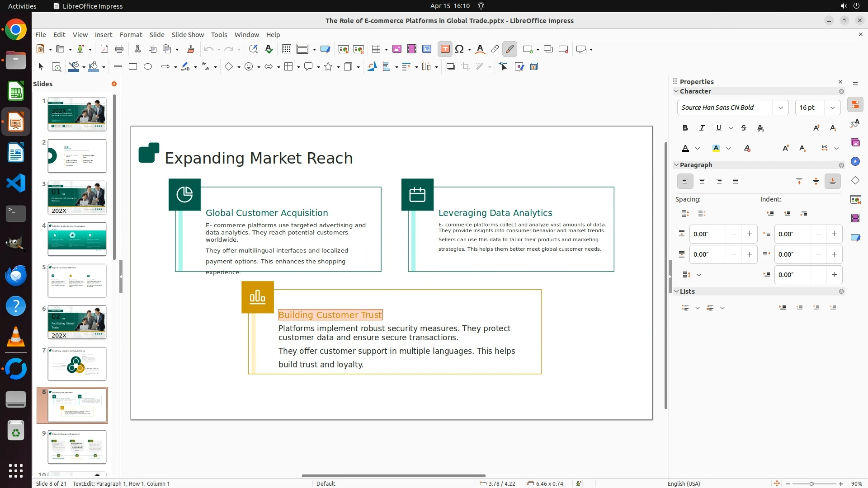
Task: Enable center paragraph alignment
Action: pyautogui.click(x=702, y=182)
